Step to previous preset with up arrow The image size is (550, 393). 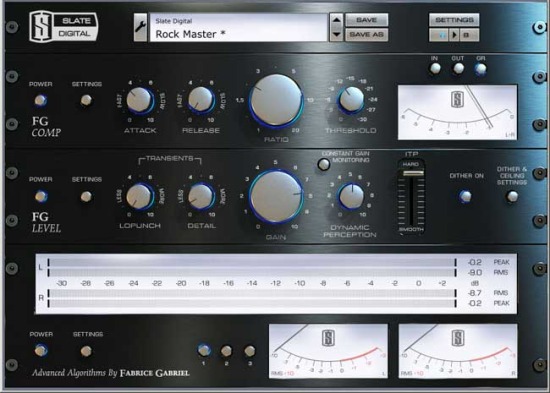(x=336, y=20)
